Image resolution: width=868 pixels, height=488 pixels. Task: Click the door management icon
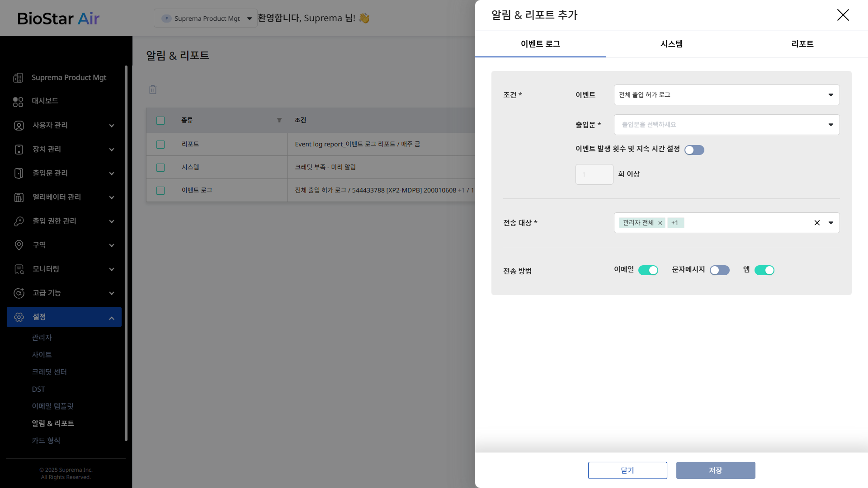[x=19, y=174]
